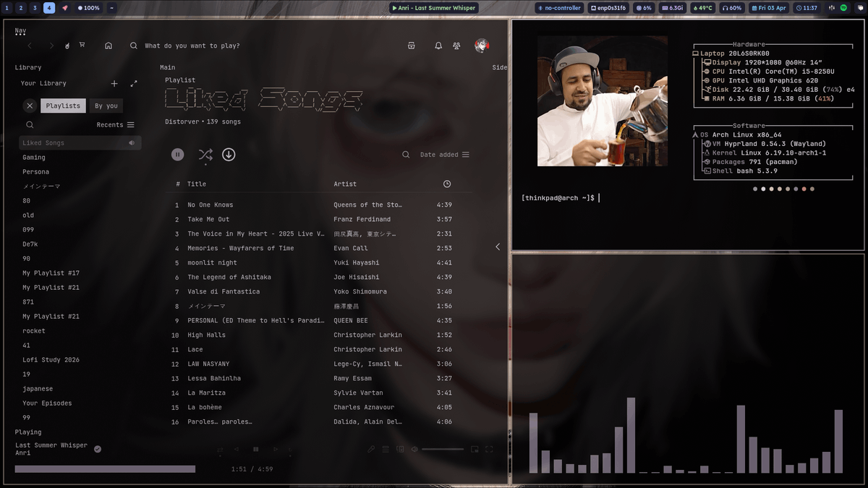Open the friend activity panel
This screenshot has width=868, height=488.
456,45
